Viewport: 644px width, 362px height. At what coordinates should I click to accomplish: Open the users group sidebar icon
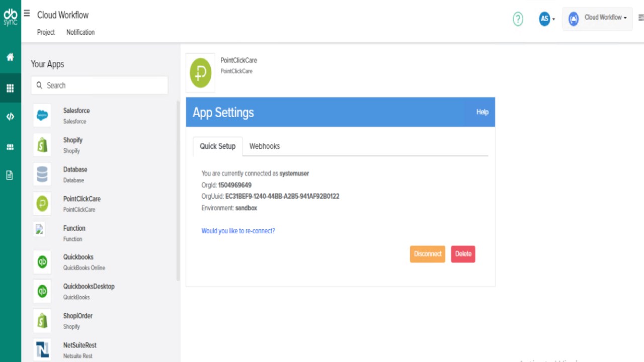tap(10, 147)
